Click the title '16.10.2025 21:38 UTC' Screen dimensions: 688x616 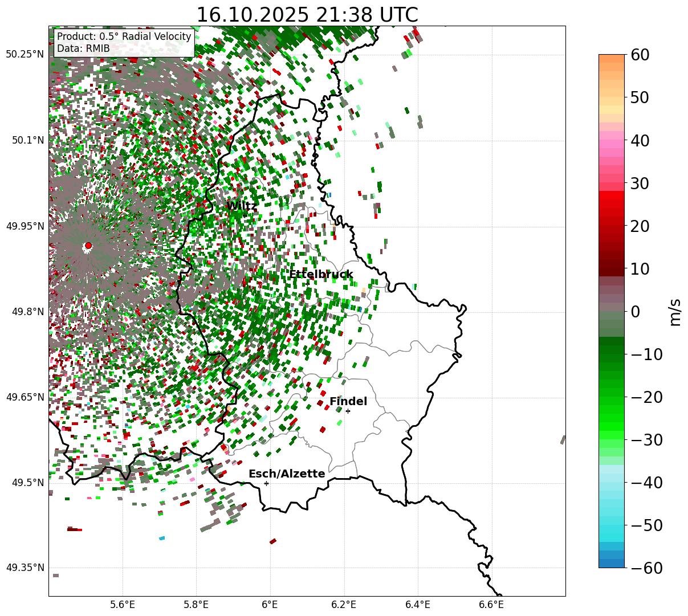tap(307, 14)
